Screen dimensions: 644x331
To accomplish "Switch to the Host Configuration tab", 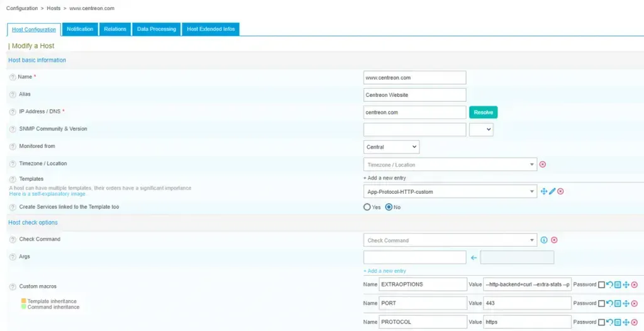I will tap(34, 30).
